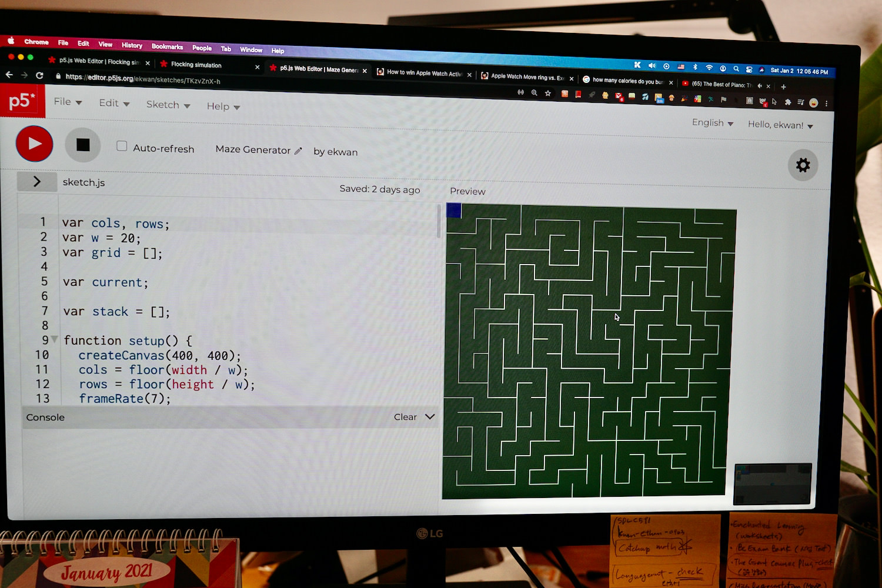Stop the running sketch
Image resolution: width=882 pixels, height=588 pixels.
pyautogui.click(x=83, y=145)
